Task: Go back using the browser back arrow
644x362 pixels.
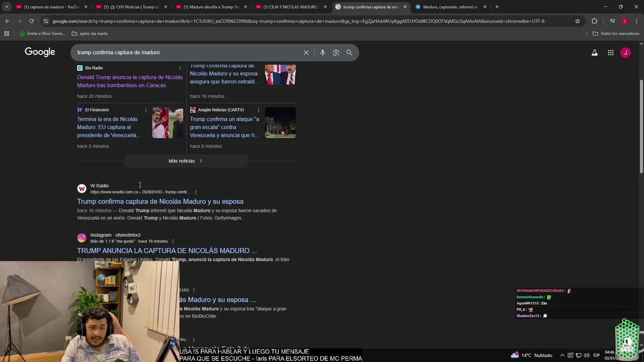Action: tap(7, 21)
